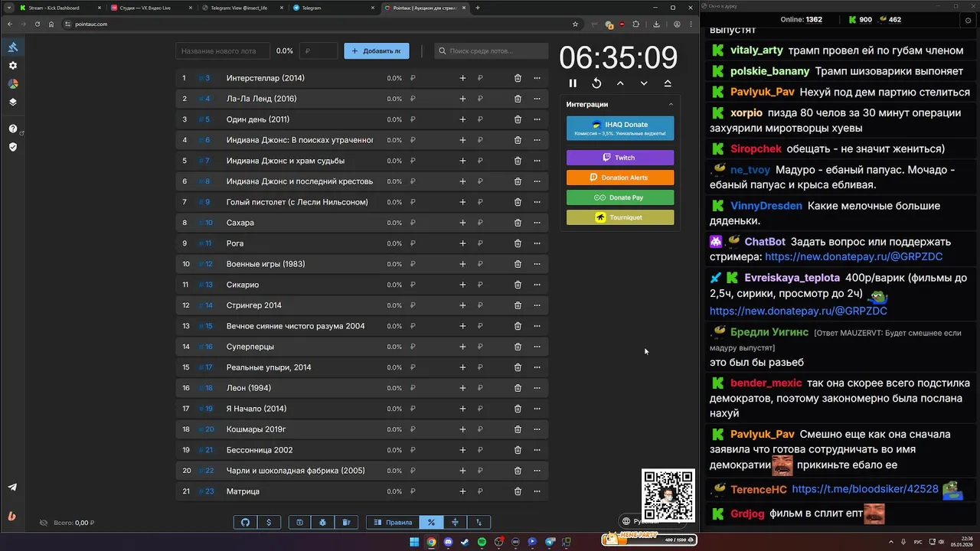Image resolution: width=980 pixels, height=551 pixels.
Task: Open the layers stack icon in sidebar
Action: (12, 102)
